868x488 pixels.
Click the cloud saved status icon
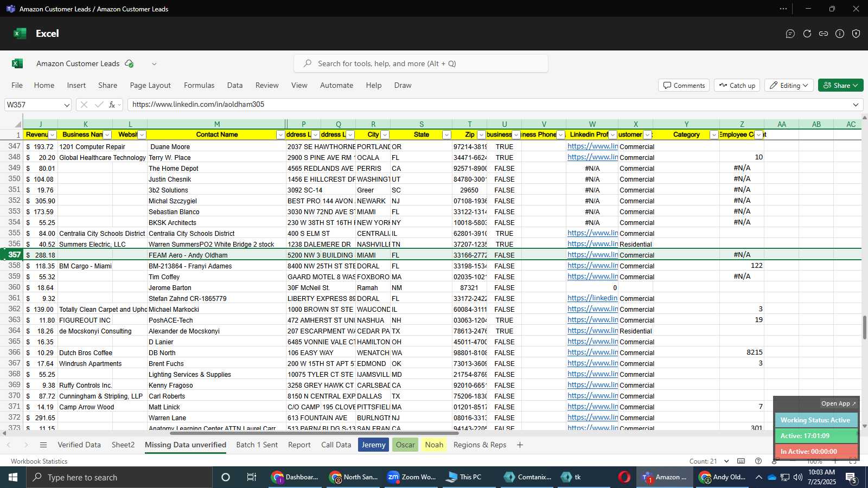129,63
